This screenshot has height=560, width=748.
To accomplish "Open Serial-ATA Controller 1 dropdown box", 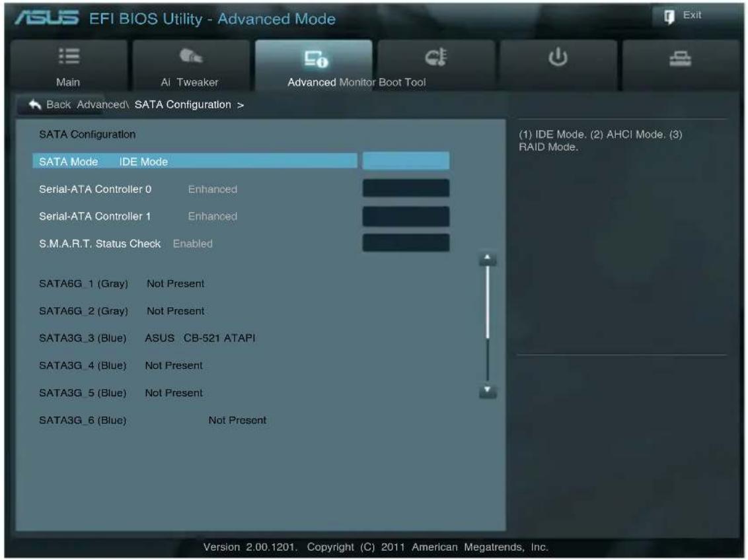I will [406, 215].
